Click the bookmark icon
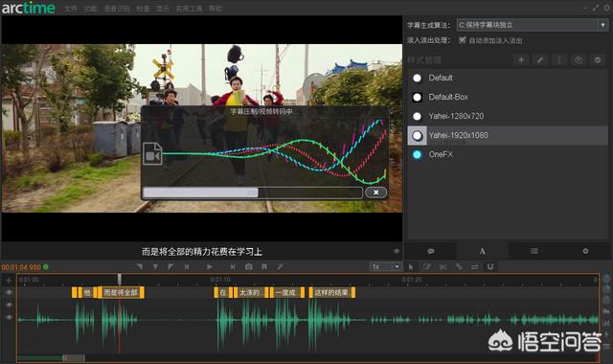Viewport: 613px width, 364px height. (264, 266)
